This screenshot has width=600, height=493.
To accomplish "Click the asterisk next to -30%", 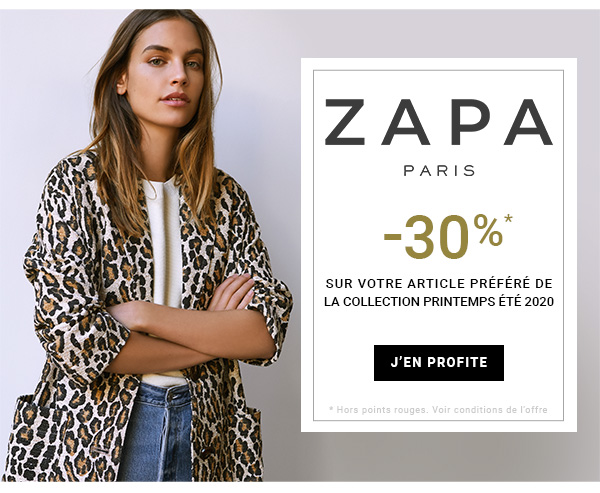I will pyautogui.click(x=508, y=219).
